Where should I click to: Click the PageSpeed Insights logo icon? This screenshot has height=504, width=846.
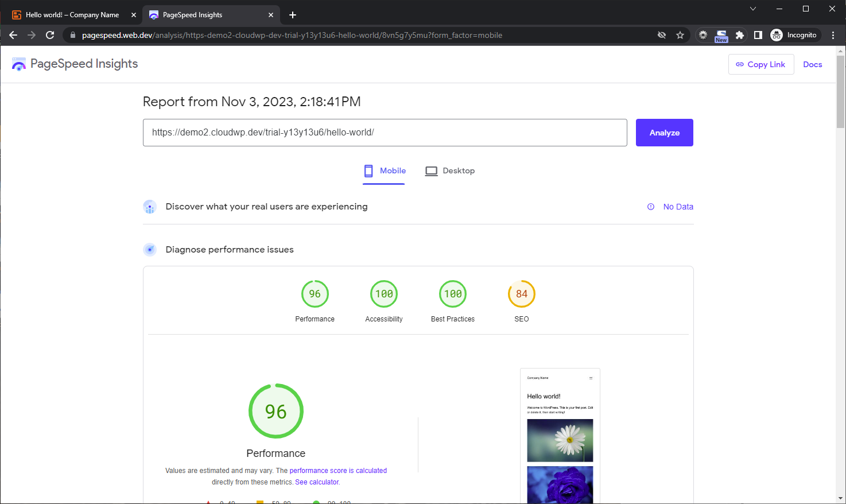(x=19, y=64)
